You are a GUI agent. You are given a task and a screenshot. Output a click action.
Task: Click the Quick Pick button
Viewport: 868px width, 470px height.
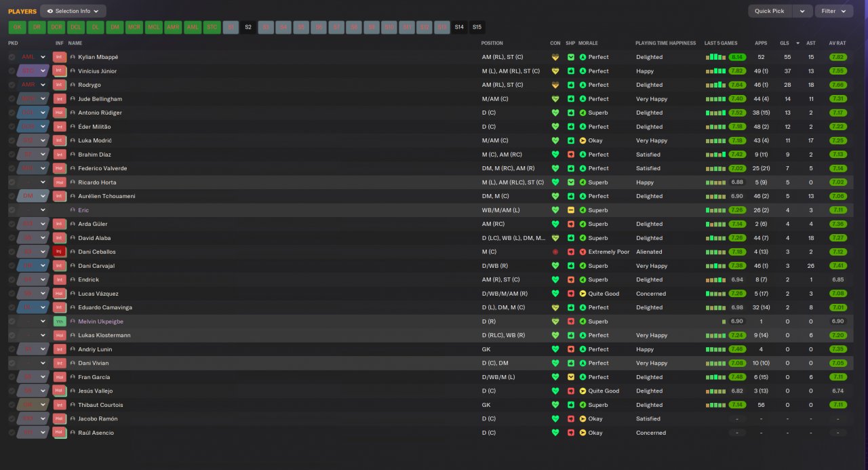(x=770, y=11)
